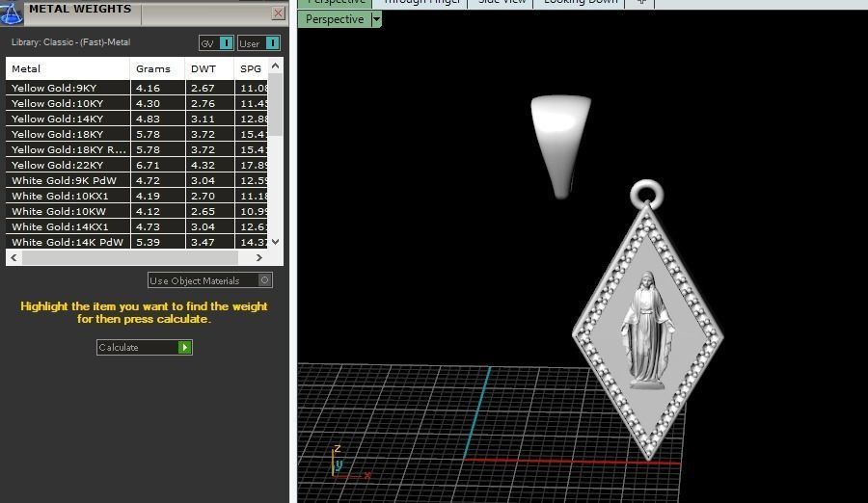Switch to the Side View tab
This screenshot has height=503, width=868.
501,3
